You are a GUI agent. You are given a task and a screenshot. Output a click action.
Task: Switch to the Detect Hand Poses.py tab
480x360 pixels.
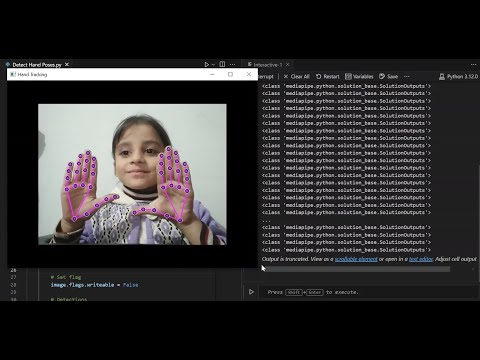point(37,65)
